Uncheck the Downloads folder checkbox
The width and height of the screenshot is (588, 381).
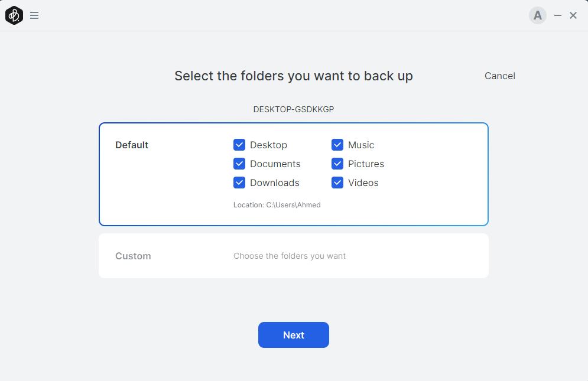click(x=239, y=183)
